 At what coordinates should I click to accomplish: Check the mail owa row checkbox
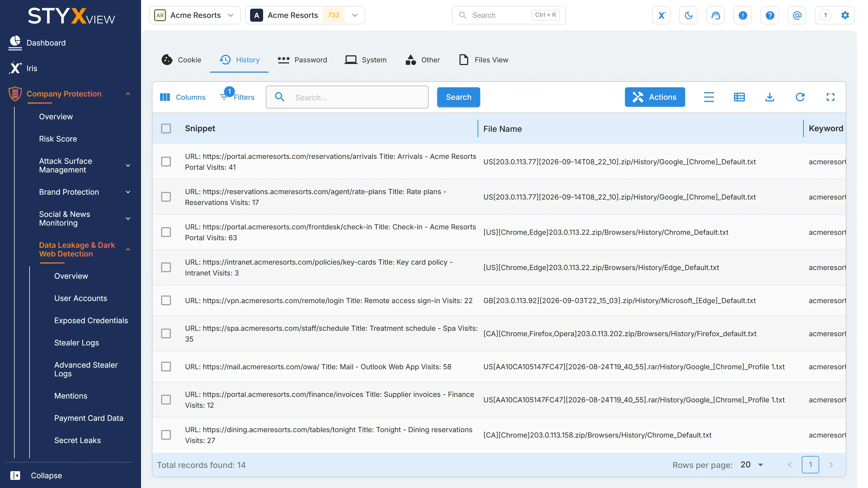[x=166, y=367]
